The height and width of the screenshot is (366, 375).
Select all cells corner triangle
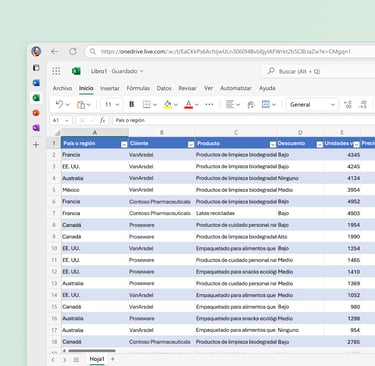click(x=57, y=133)
